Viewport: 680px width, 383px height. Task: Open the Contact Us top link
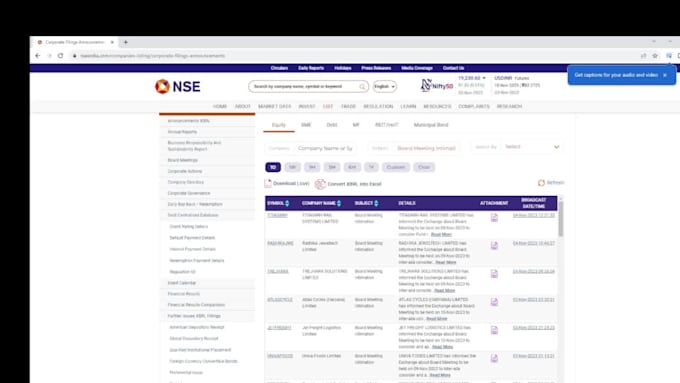click(x=453, y=68)
